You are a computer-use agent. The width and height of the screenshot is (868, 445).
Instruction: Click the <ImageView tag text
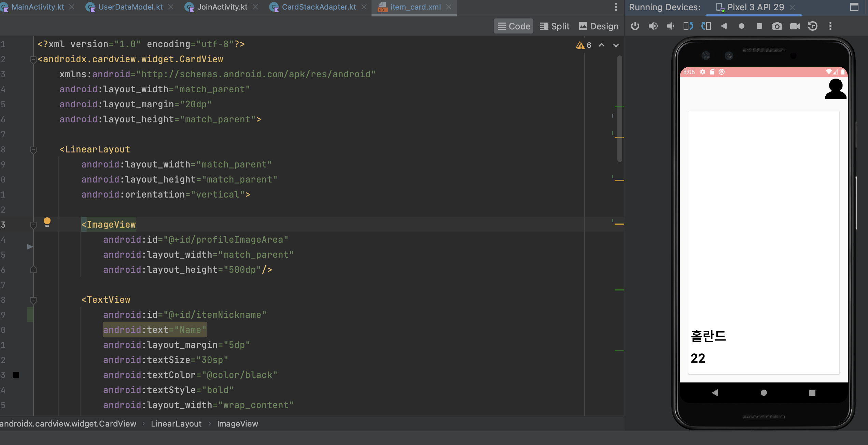[x=109, y=225]
